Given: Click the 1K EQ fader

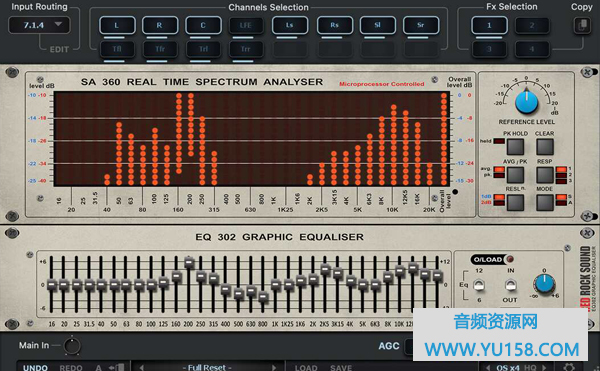Looking at the screenshot, I should [x=276, y=285].
